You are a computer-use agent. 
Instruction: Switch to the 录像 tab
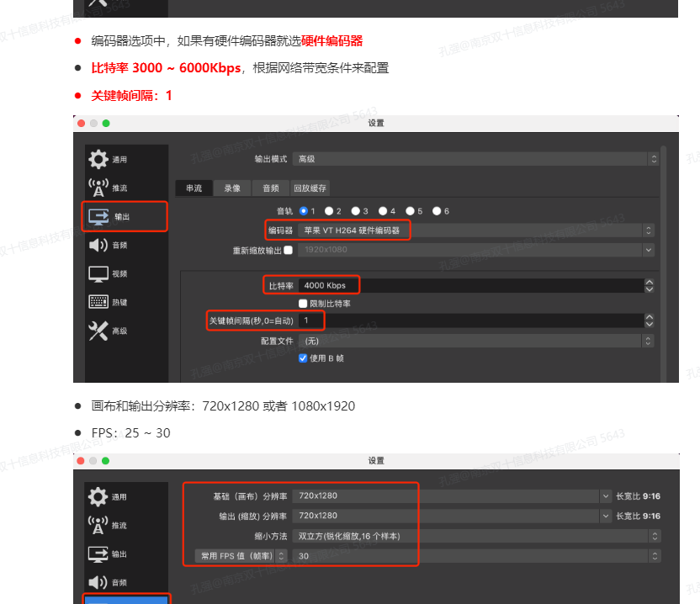(232, 188)
